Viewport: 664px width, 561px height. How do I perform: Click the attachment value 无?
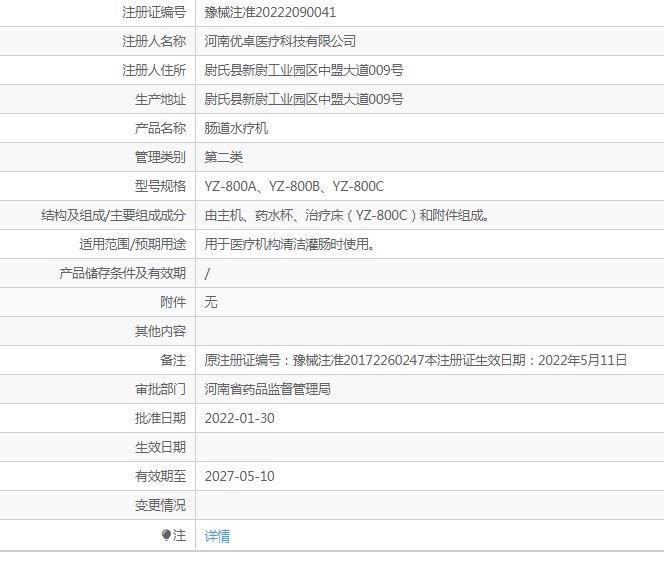click(x=210, y=302)
